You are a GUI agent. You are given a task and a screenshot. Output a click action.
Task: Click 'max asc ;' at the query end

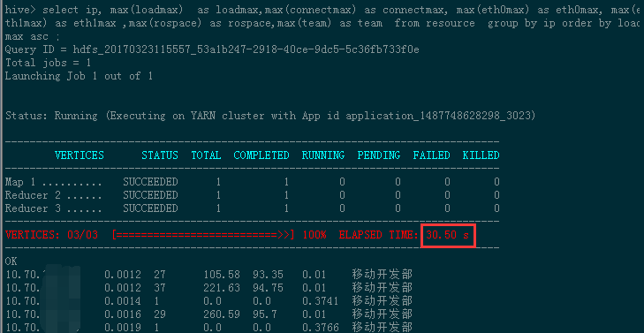coord(33,36)
